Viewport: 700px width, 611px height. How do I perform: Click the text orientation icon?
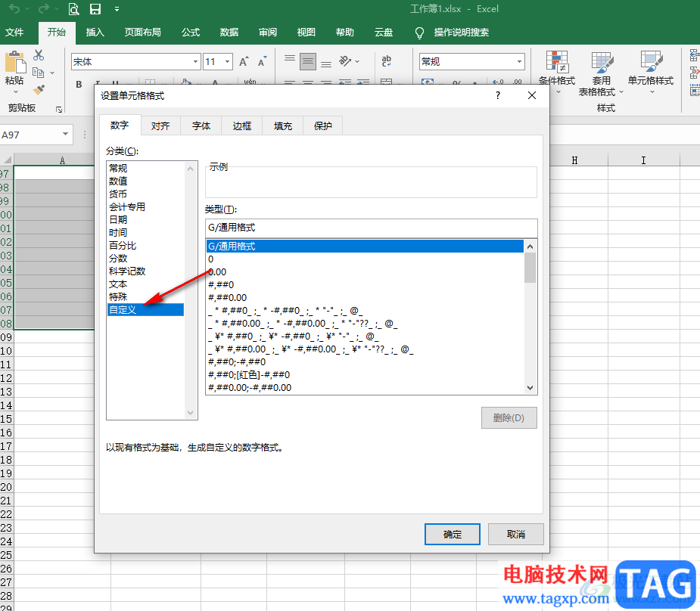pyautogui.click(x=344, y=61)
